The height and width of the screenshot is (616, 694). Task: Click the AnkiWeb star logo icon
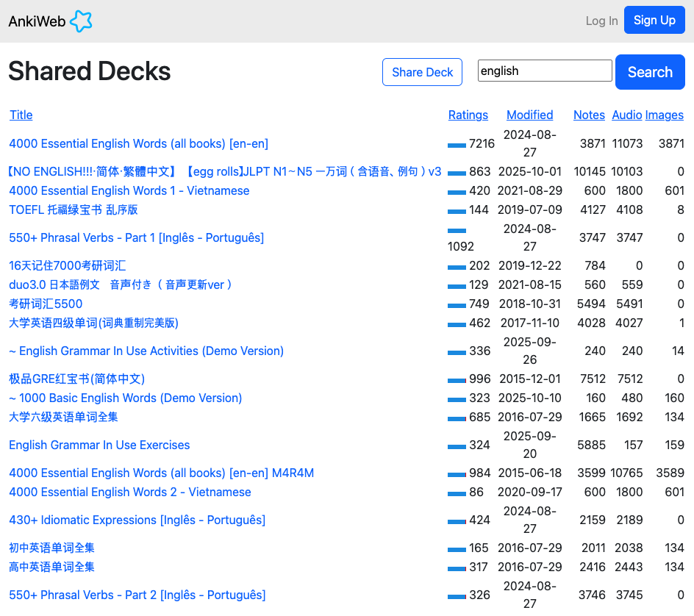[81, 21]
